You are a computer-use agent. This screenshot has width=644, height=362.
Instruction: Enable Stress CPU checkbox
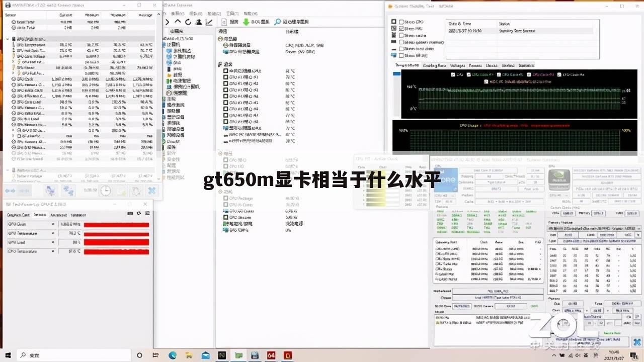point(401,22)
